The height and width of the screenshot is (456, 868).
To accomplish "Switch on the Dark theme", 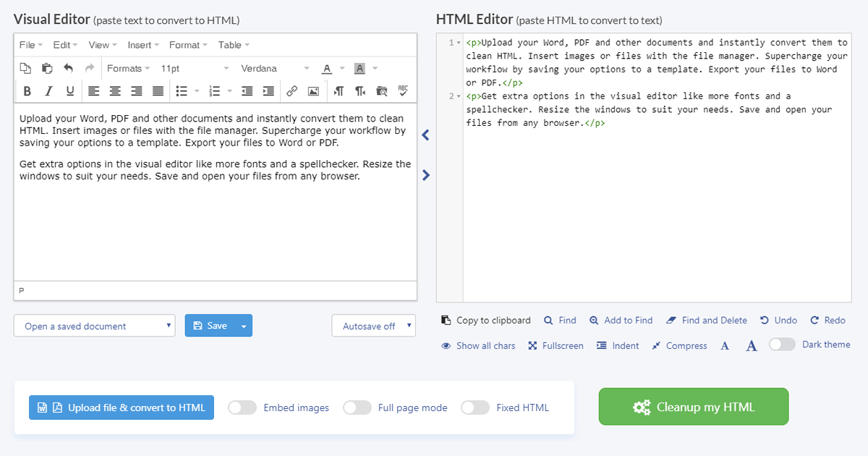I will [x=782, y=345].
